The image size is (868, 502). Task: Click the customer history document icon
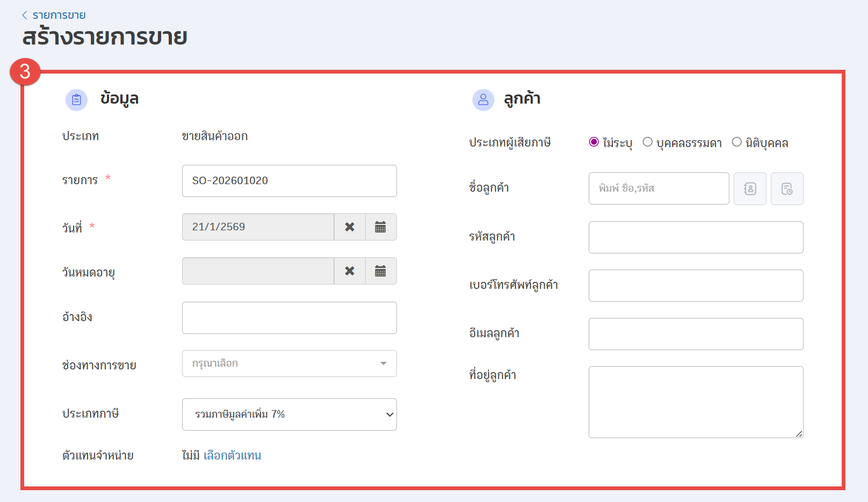787,188
